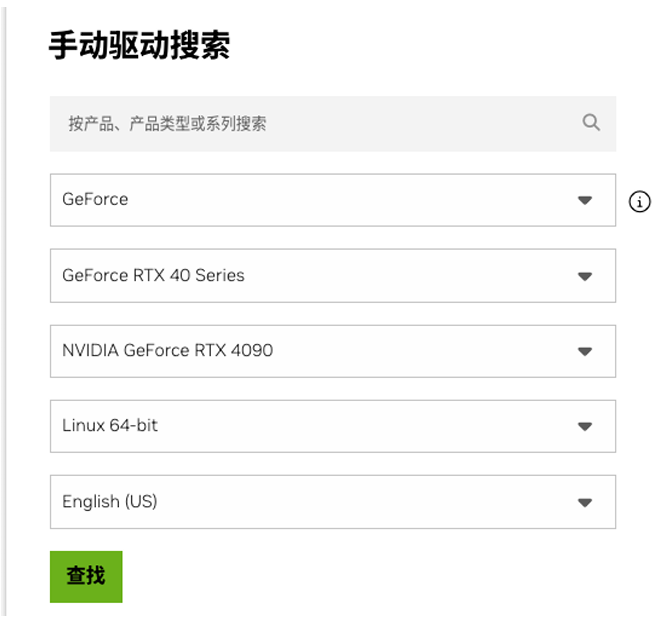Open the product type info icon
665x620 pixels.
coord(639,201)
